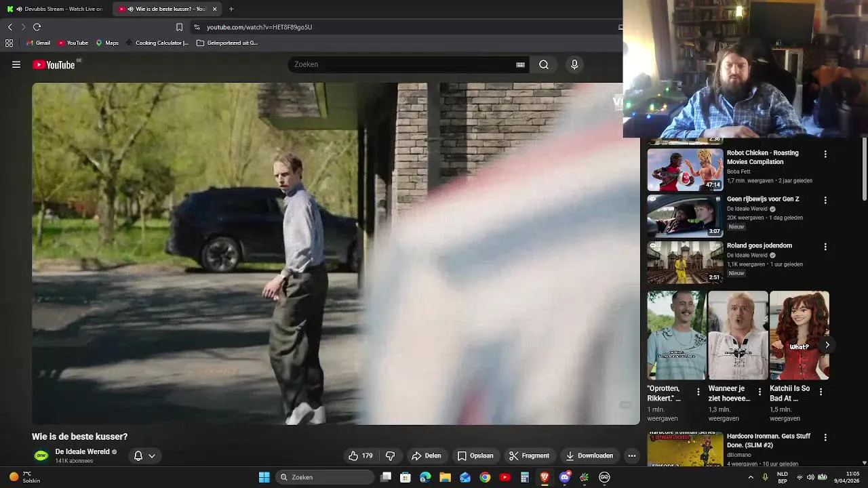Open more actions three-dot menu under video
Viewport: 868px width, 488px height.
[632, 455]
